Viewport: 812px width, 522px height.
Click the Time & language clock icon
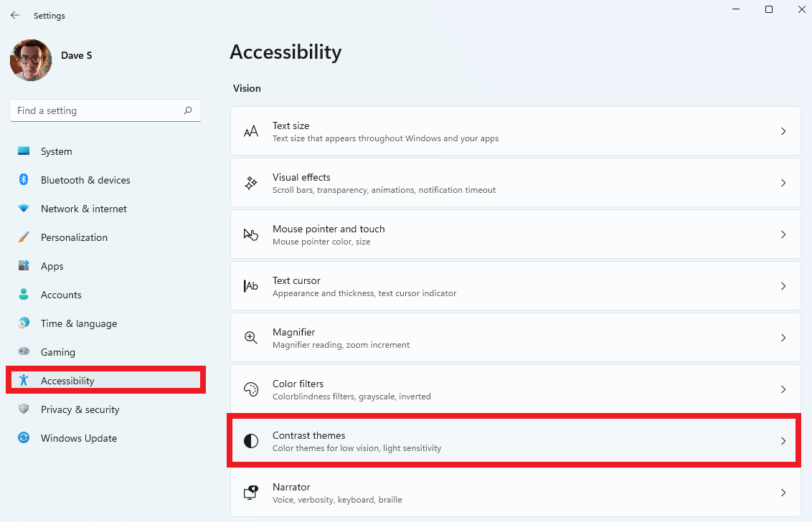click(24, 323)
